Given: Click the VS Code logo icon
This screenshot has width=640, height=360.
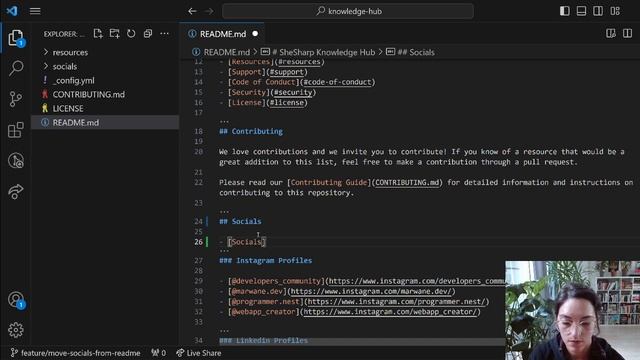Looking at the screenshot, I should [12, 11].
